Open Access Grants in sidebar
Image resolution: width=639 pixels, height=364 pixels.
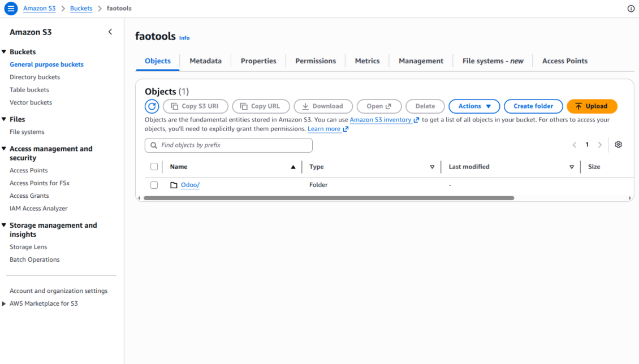tap(29, 196)
